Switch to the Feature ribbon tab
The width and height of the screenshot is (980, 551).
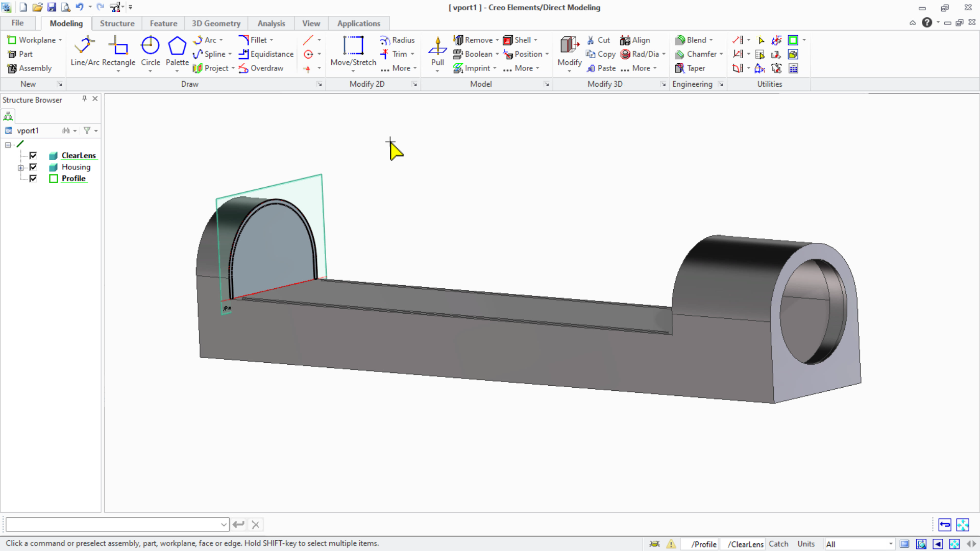[163, 23]
